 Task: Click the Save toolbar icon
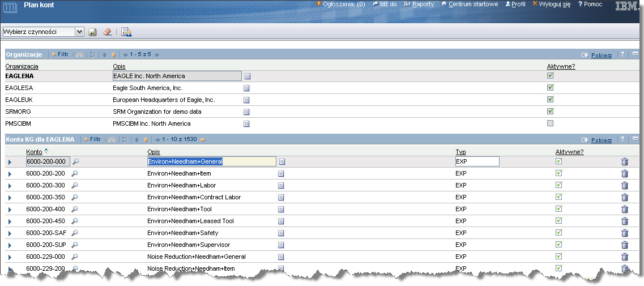[x=92, y=32]
